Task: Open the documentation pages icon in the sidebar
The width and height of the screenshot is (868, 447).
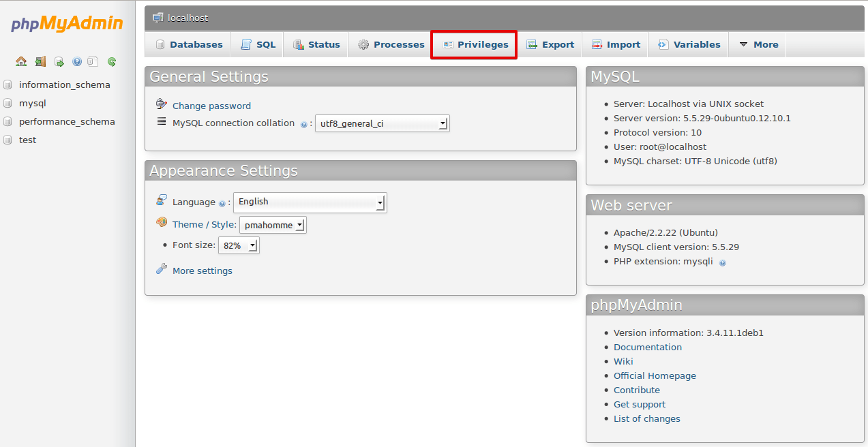Action: coord(93,62)
